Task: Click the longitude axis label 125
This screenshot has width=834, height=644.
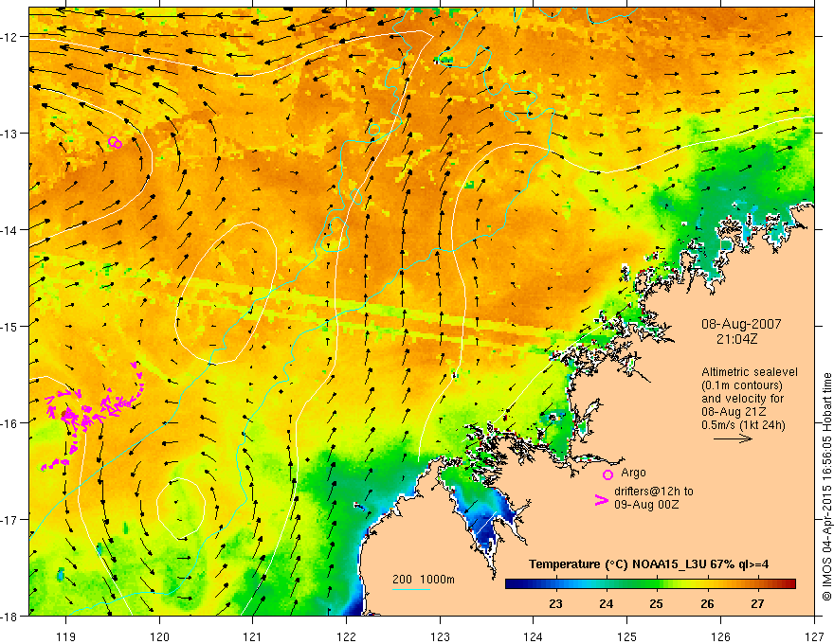Action: [627, 636]
